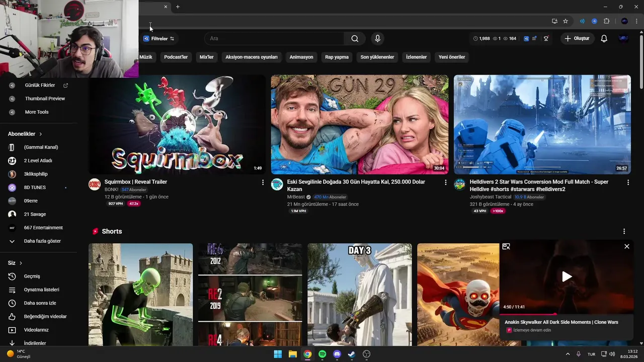Open File Explorer from the taskbar
This screenshot has height=362, width=644.
click(293, 354)
